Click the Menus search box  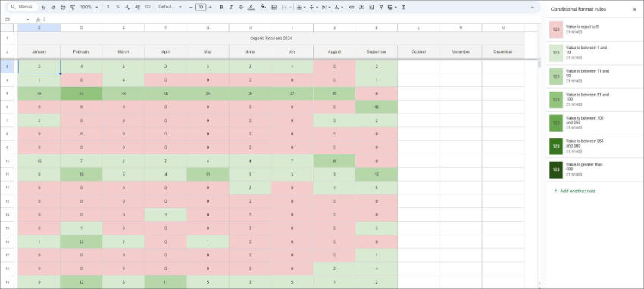click(x=23, y=7)
